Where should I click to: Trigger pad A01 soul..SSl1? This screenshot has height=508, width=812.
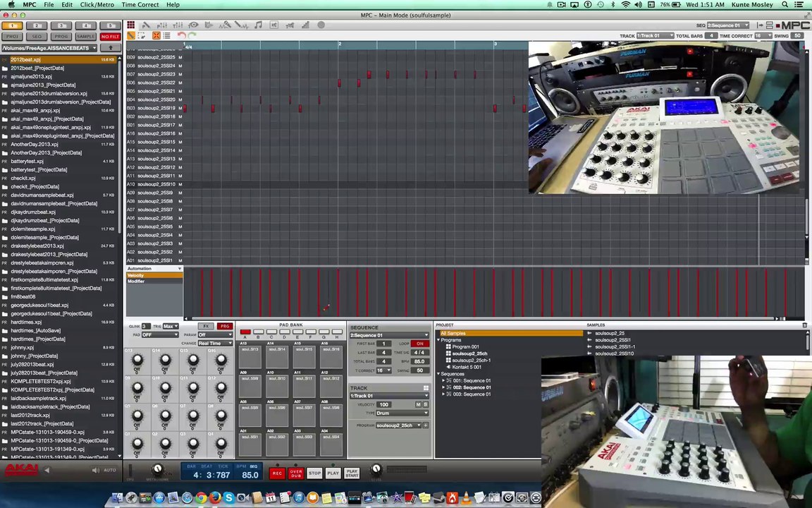250,445
